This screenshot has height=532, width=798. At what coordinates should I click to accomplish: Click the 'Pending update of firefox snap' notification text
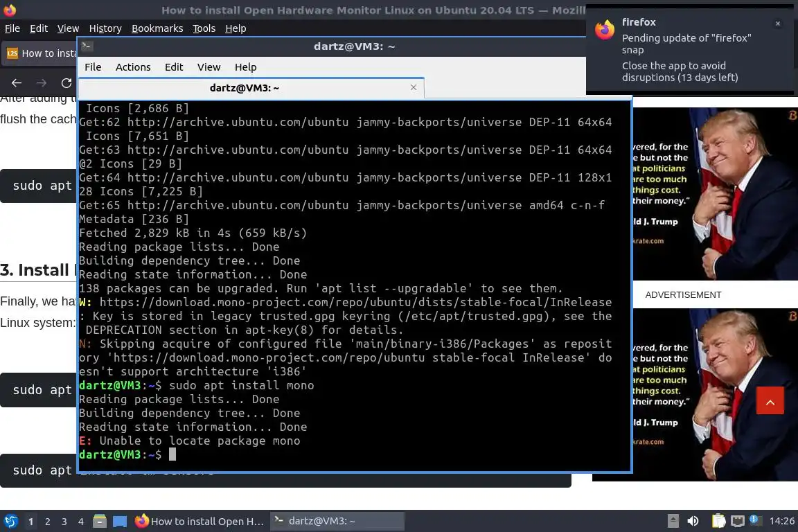pyautogui.click(x=686, y=44)
